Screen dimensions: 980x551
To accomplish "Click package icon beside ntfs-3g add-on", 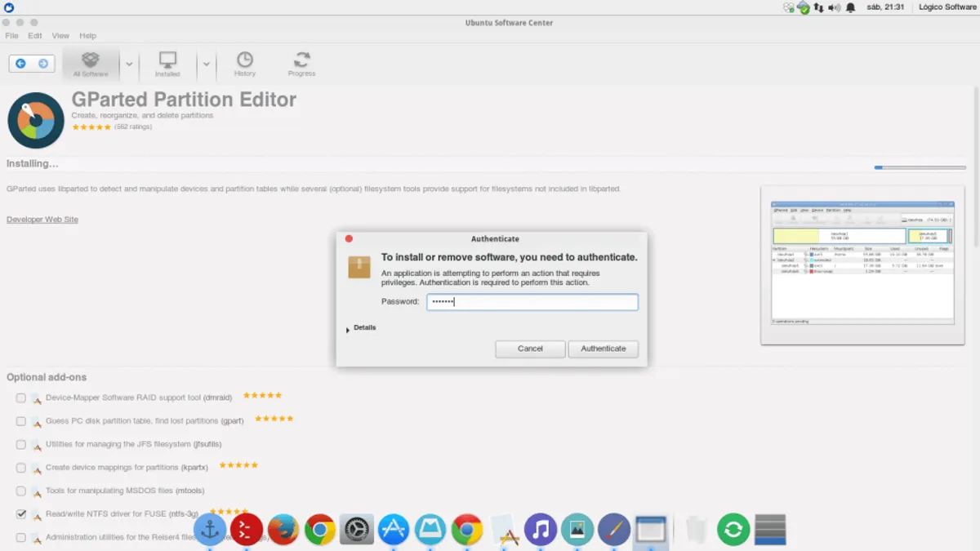I will point(36,514).
